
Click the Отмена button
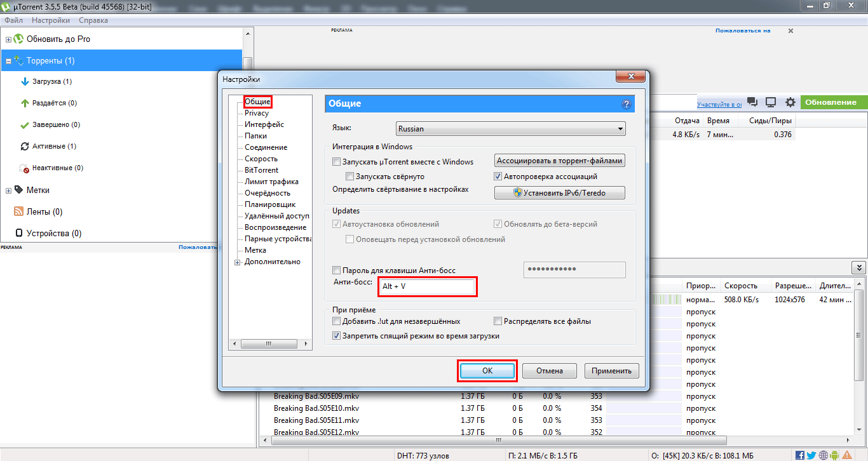(550, 371)
